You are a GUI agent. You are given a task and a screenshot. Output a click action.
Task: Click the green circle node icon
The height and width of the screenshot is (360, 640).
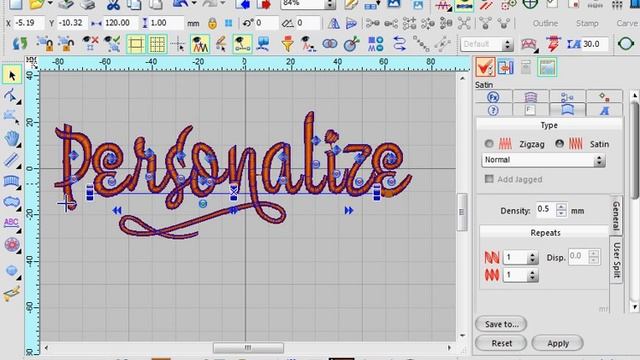point(626,44)
